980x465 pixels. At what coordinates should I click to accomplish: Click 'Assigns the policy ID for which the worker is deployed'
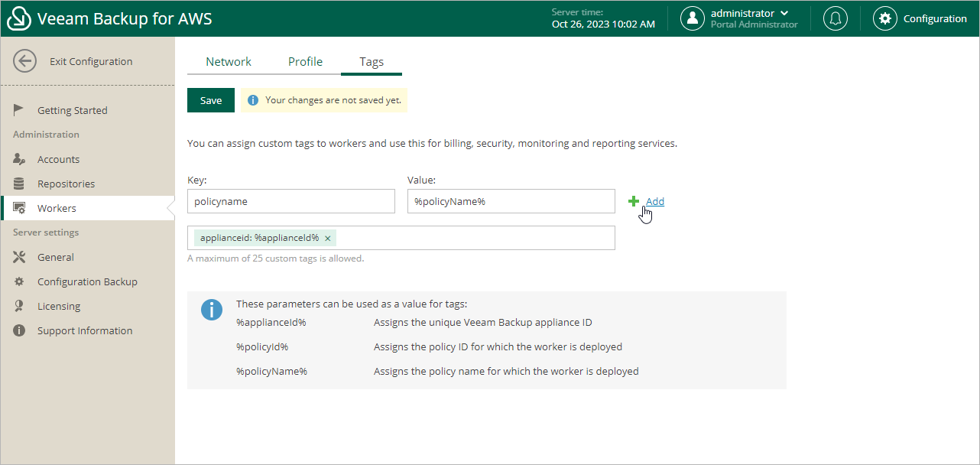point(498,346)
